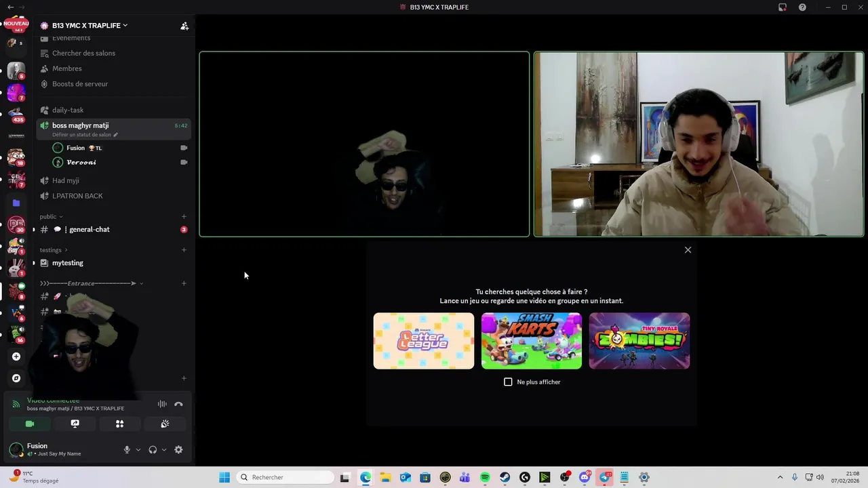This screenshot has width=868, height=488.
Task: Open File Explorer from taskbar
Action: tap(385, 477)
